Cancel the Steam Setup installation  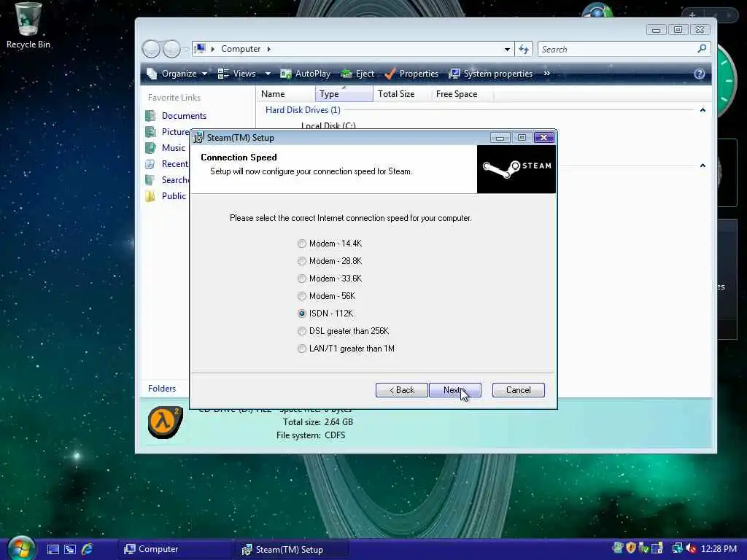click(519, 390)
